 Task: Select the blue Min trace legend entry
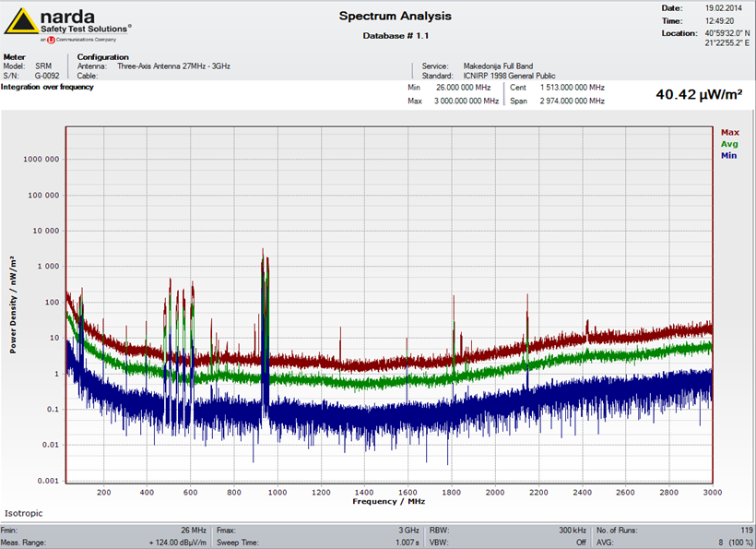tap(729, 156)
